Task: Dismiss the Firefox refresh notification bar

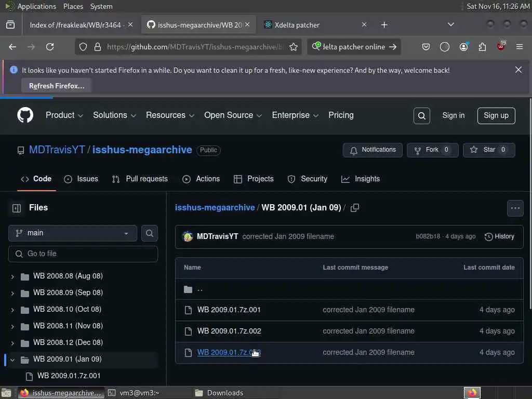Action: click(518, 70)
